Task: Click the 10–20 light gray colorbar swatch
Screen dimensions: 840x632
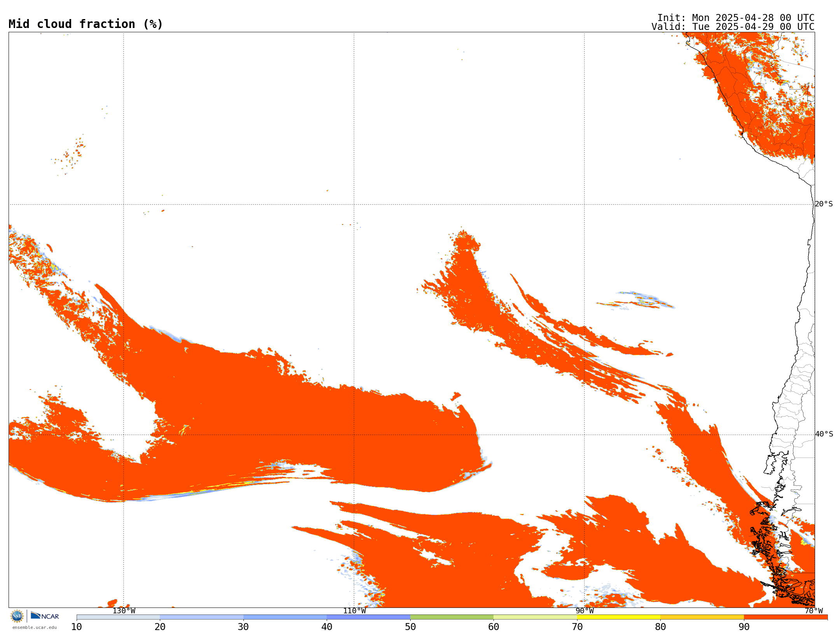Action: click(x=118, y=617)
